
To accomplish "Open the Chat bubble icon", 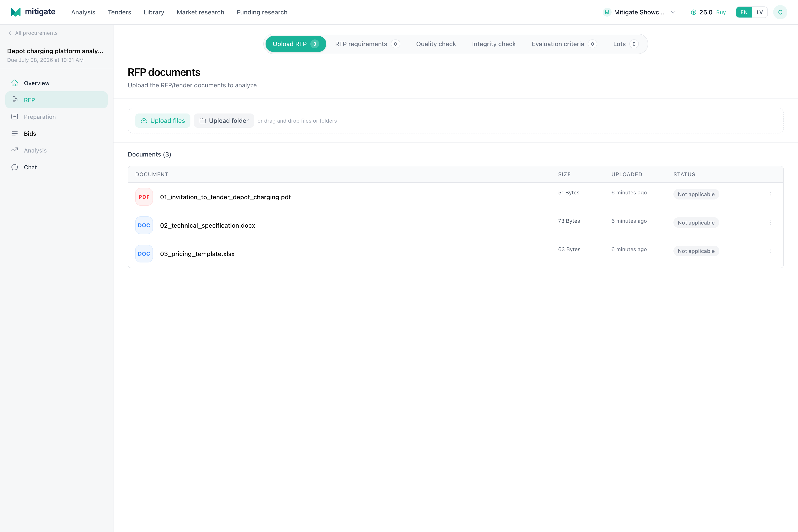I will click(x=15, y=167).
